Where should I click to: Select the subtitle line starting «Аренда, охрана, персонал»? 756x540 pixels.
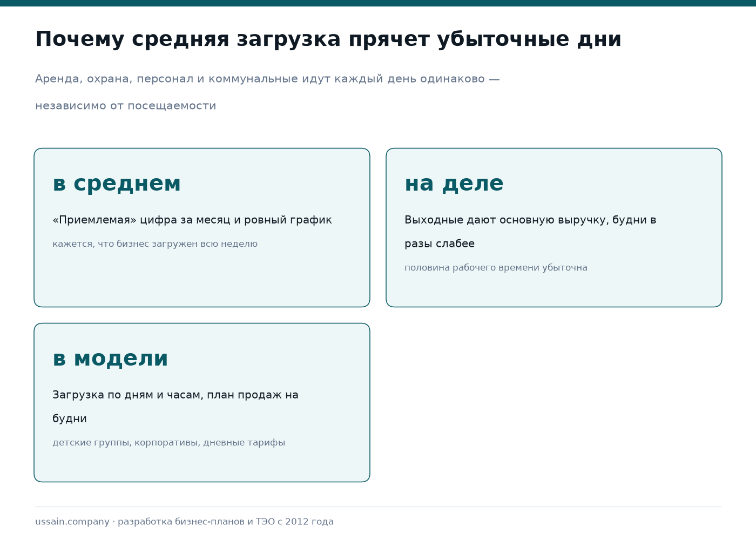pos(267,79)
